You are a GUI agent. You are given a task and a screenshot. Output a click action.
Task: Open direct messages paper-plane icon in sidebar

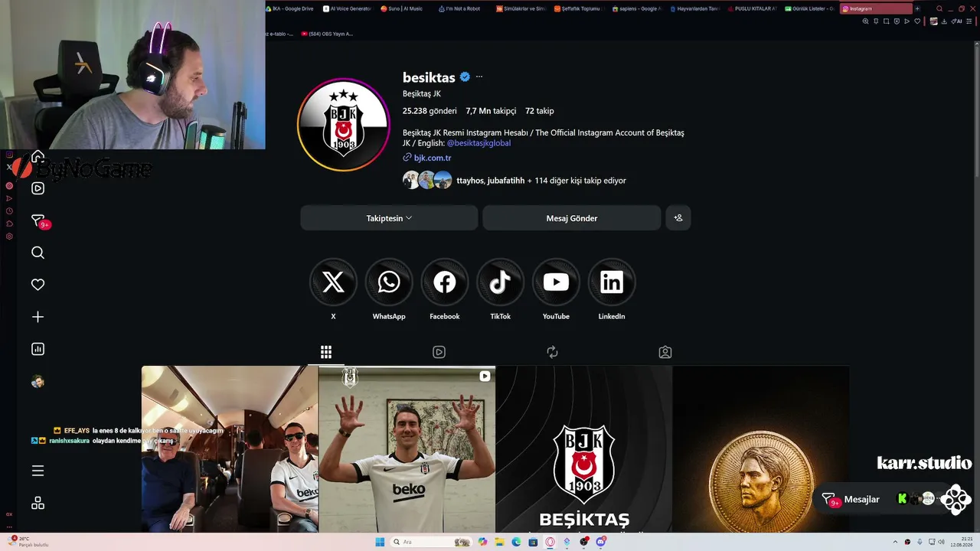[x=38, y=220]
